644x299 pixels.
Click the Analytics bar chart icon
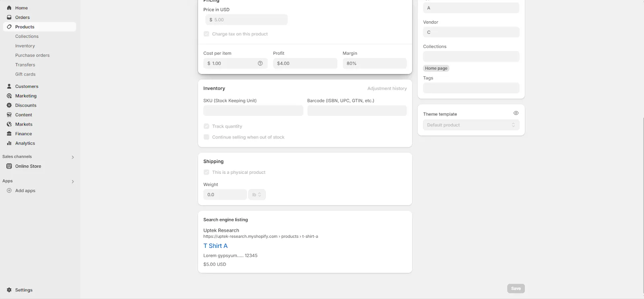point(9,143)
